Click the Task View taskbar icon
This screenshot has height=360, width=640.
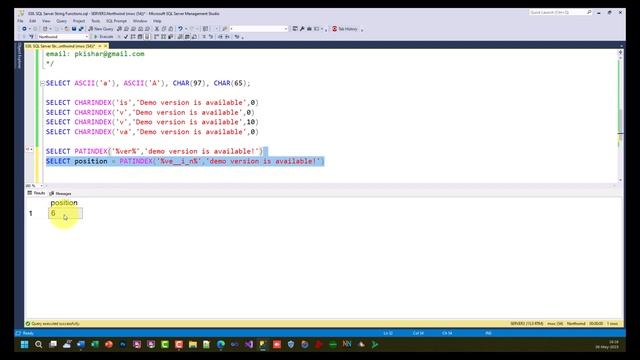pyautogui.click(x=53, y=344)
